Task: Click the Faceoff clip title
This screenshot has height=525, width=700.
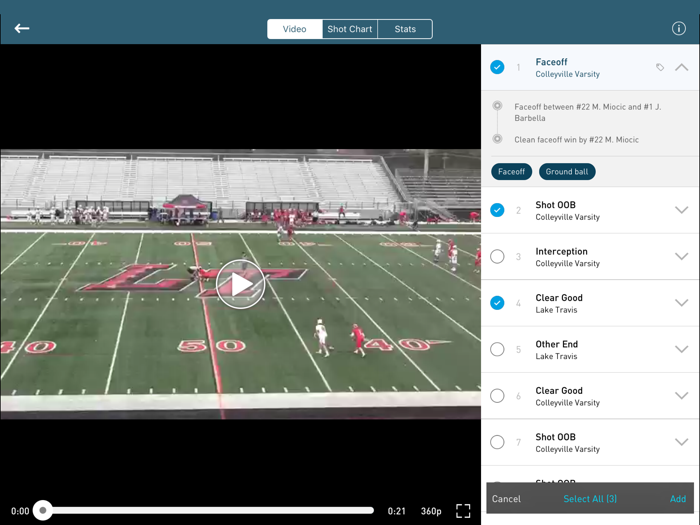Action: coord(551,62)
